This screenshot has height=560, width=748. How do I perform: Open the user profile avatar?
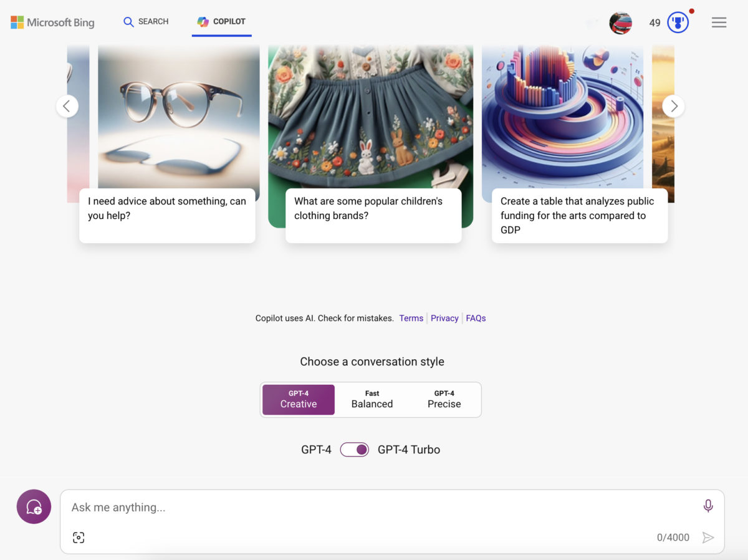620,23
